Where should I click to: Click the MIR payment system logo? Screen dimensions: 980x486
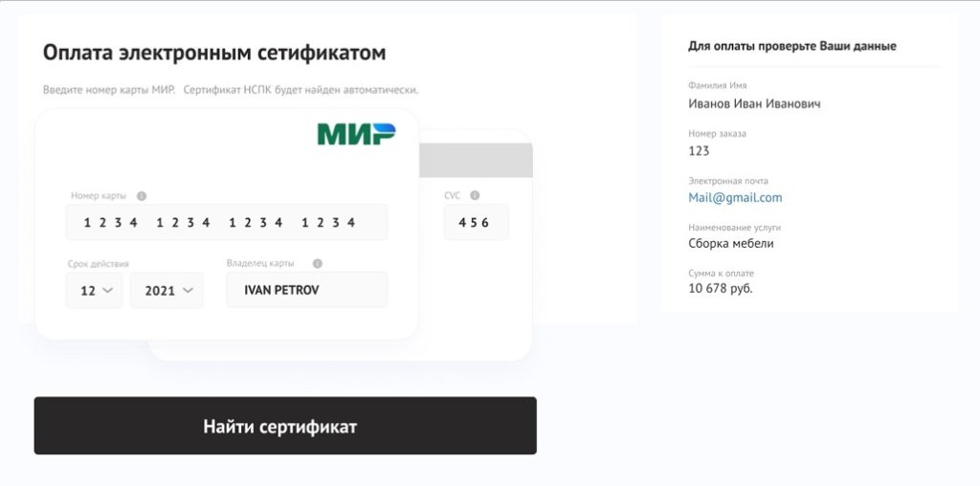click(x=356, y=134)
